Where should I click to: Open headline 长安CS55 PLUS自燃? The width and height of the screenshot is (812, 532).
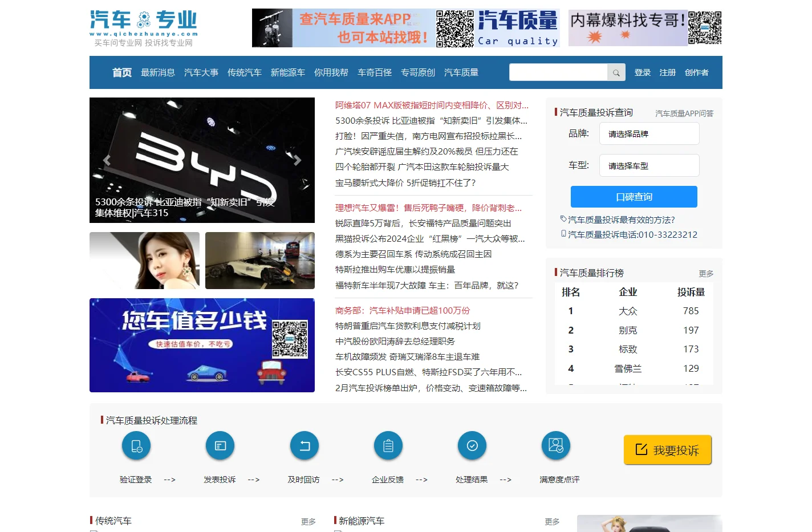click(x=428, y=372)
